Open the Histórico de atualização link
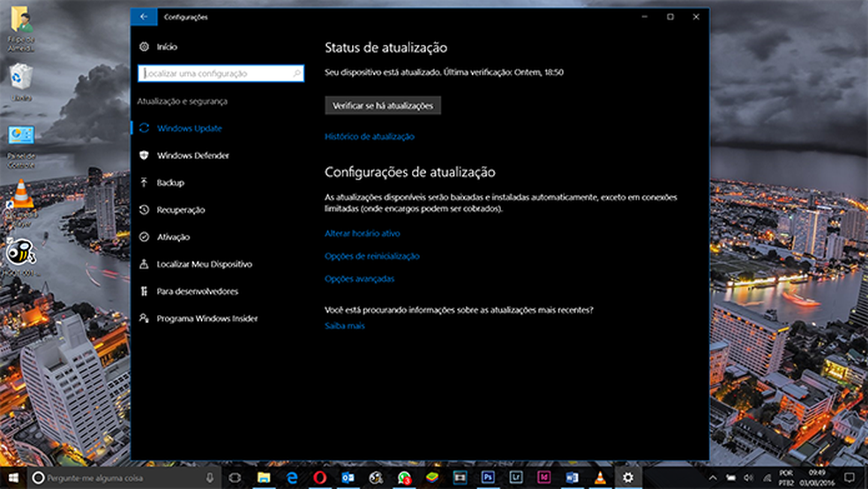The height and width of the screenshot is (489, 868). (370, 136)
